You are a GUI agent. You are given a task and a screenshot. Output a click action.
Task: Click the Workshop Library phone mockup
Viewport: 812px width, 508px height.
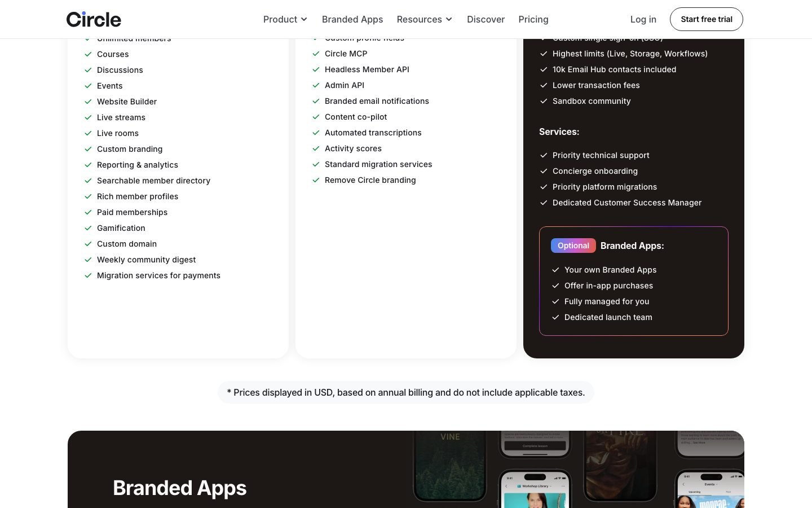[x=535, y=489]
